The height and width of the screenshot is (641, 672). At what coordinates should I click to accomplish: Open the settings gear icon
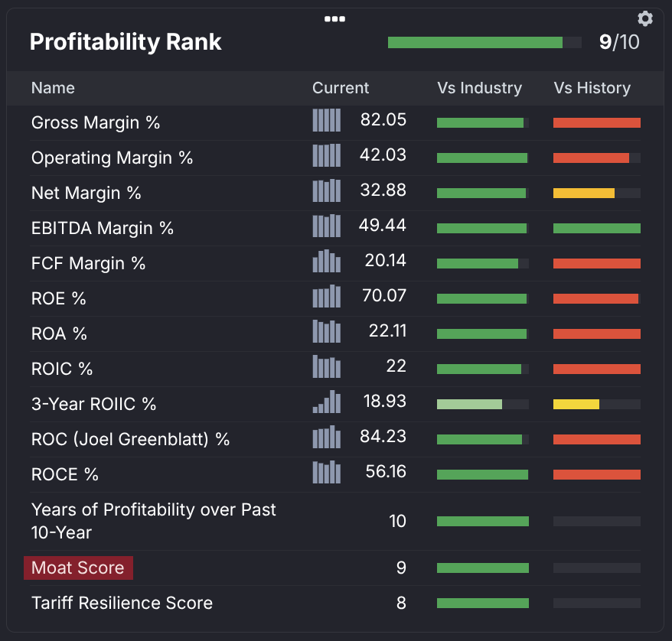(644, 18)
